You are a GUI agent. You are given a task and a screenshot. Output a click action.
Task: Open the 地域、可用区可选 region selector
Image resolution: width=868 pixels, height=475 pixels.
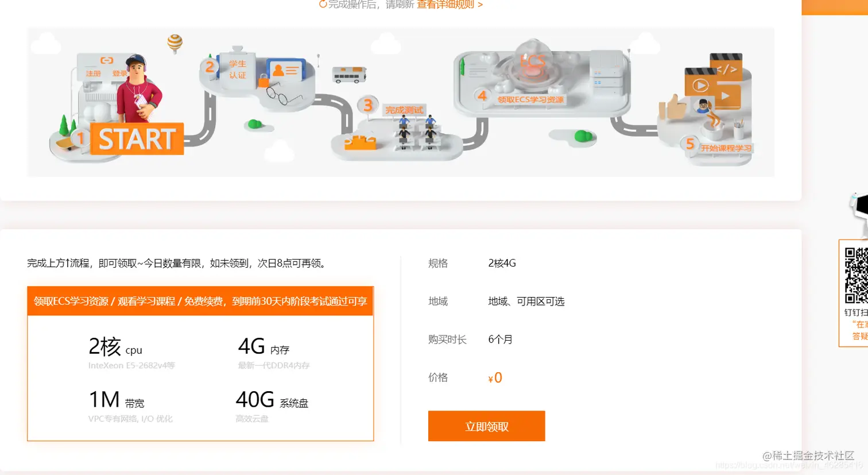[526, 301]
